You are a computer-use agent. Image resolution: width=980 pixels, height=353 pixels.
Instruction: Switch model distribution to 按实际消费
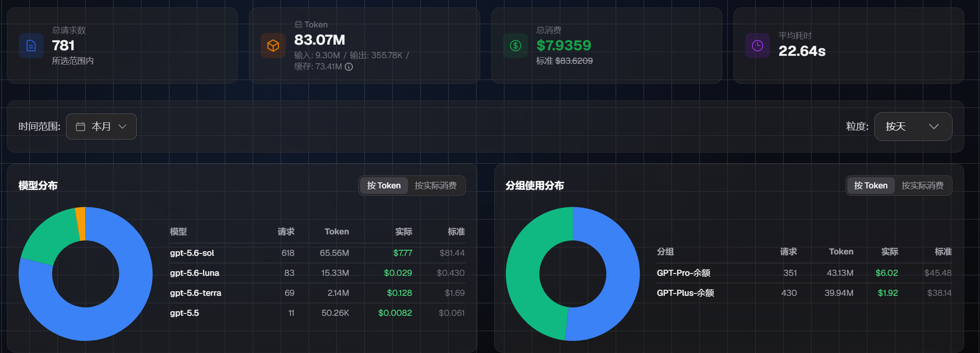click(x=435, y=186)
